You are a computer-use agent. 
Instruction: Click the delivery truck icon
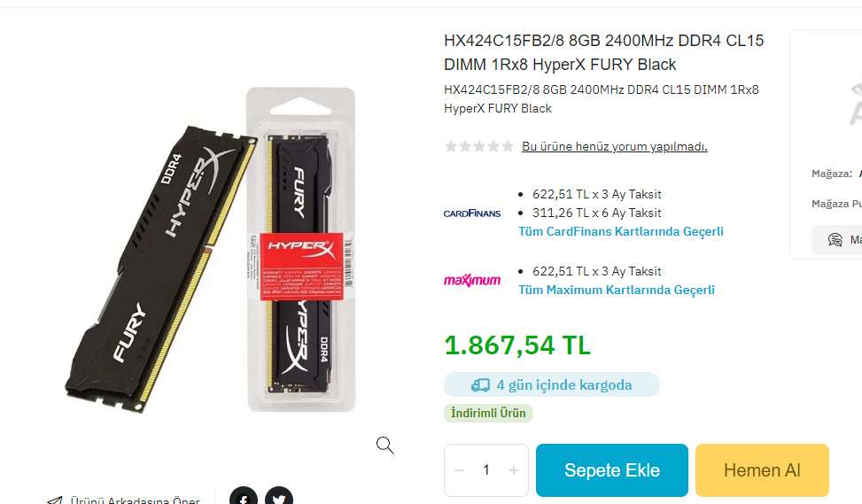coord(480,384)
